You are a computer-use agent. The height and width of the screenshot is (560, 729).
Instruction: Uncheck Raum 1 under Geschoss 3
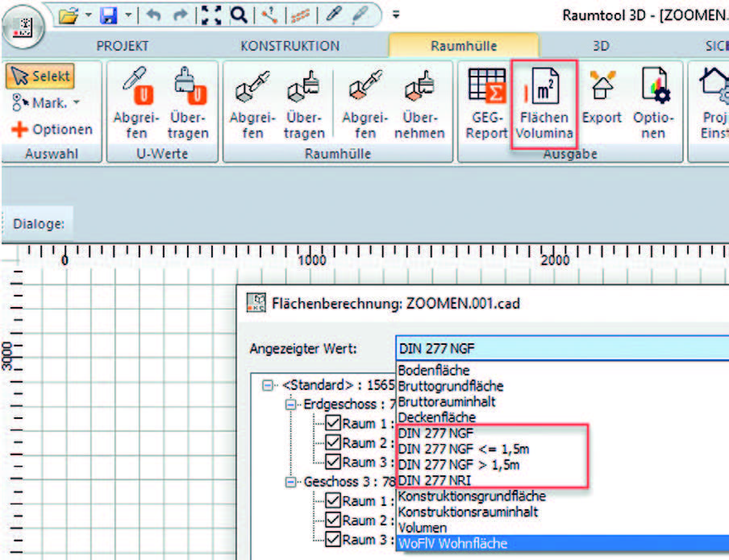[x=333, y=500]
